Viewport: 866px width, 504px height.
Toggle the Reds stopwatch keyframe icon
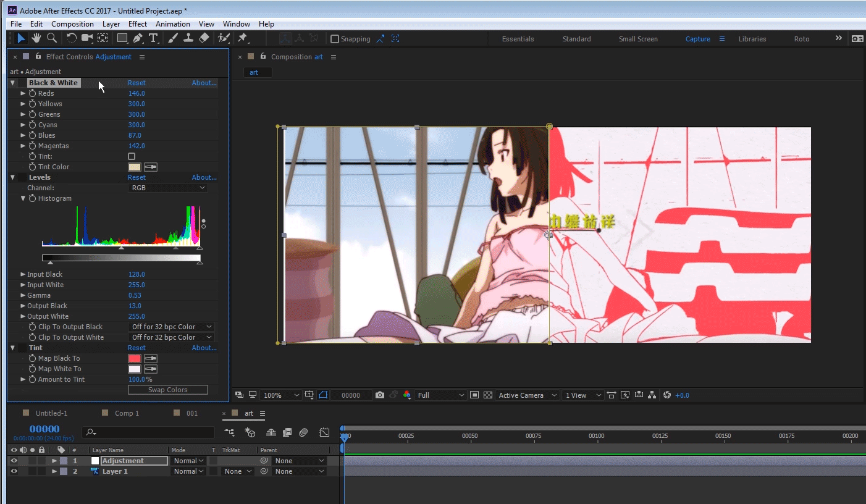32,93
